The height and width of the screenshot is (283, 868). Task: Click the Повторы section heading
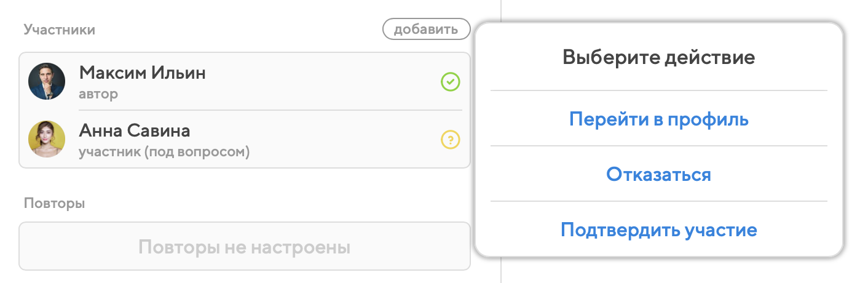coord(54,203)
